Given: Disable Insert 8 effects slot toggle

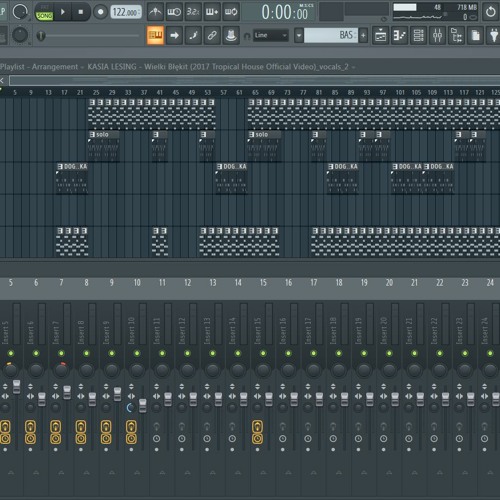Looking at the screenshot, I should click(81, 427).
